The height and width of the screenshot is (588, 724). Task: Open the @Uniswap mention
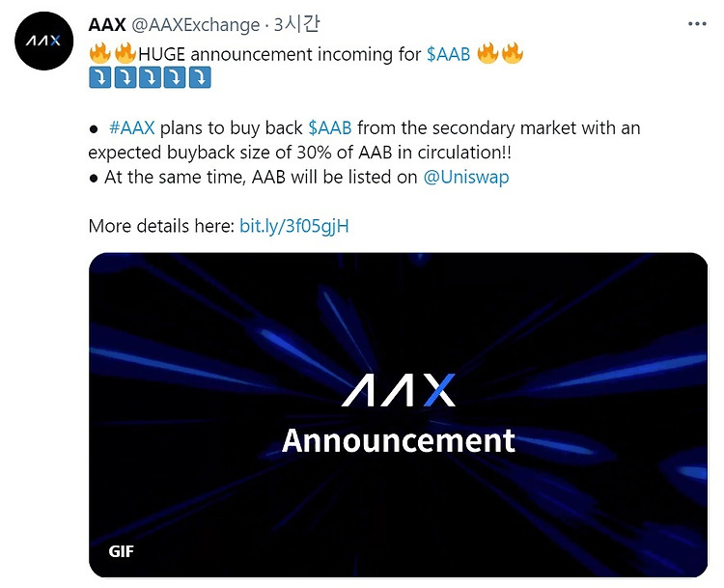(466, 178)
